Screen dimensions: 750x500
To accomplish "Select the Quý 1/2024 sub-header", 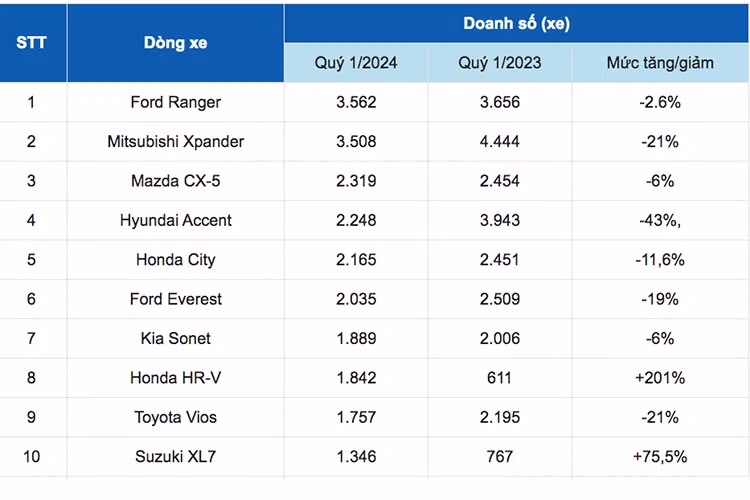I will [356, 63].
